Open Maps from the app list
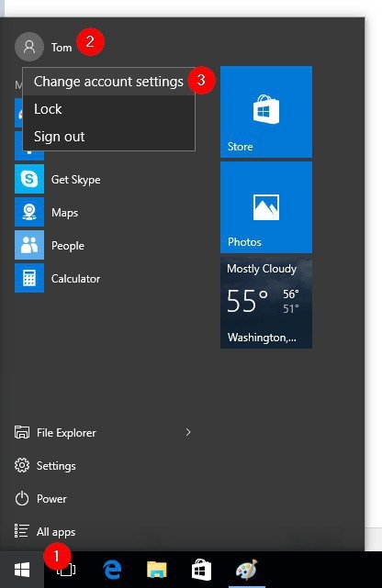The height and width of the screenshot is (588, 382). click(x=64, y=213)
